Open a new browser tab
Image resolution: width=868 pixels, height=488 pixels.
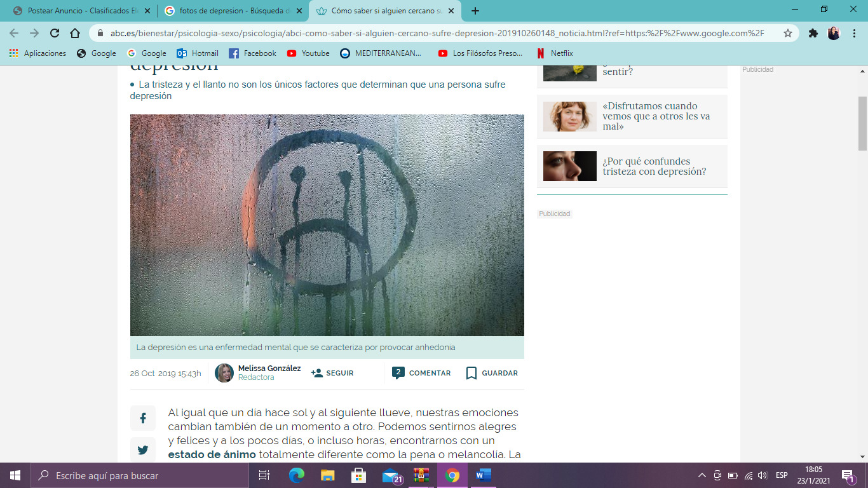pyautogui.click(x=475, y=11)
